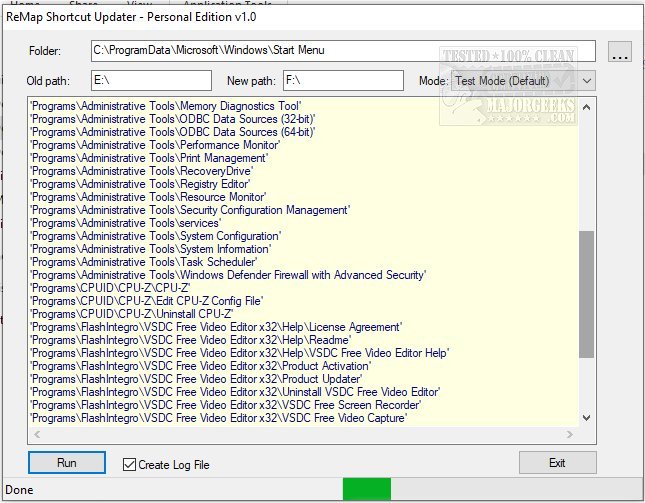Select the 'VSDC Free Video Editor Help' line
The height and width of the screenshot is (503, 645).
click(x=239, y=353)
